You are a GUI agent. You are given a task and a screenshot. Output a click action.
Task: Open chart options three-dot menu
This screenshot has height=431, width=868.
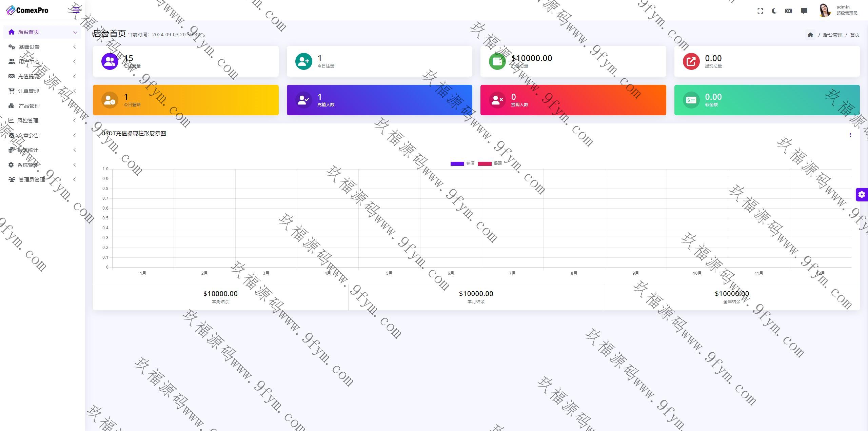pos(850,135)
